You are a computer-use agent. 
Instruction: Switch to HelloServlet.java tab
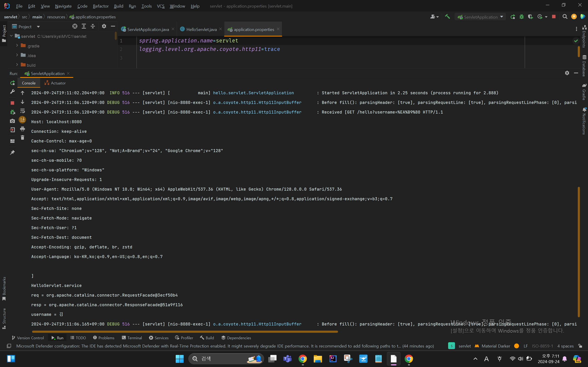click(201, 29)
